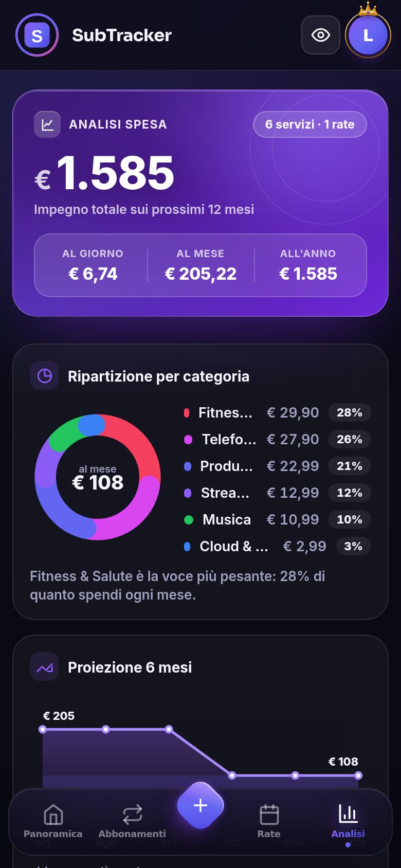Click the last chart point at € 108
401x868 pixels.
[358, 775]
